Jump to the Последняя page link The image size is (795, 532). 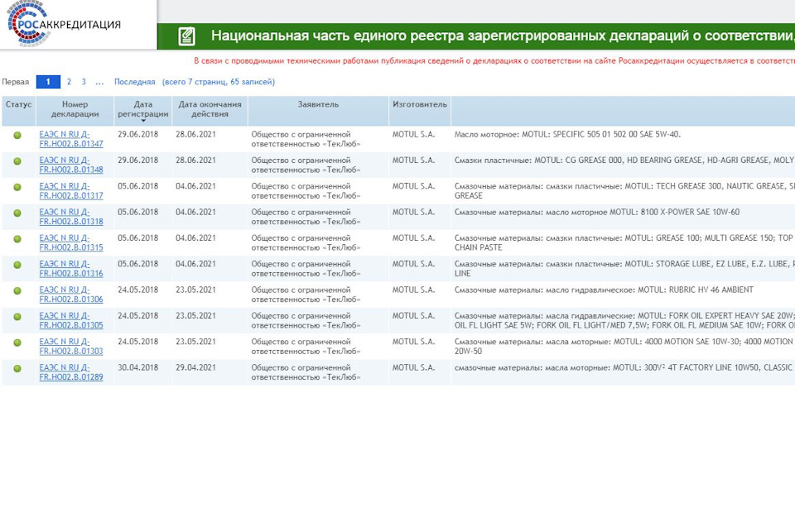click(x=134, y=82)
